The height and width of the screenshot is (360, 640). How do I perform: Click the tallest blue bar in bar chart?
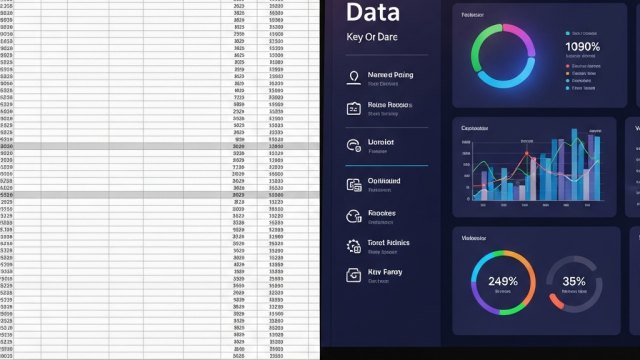(574, 164)
